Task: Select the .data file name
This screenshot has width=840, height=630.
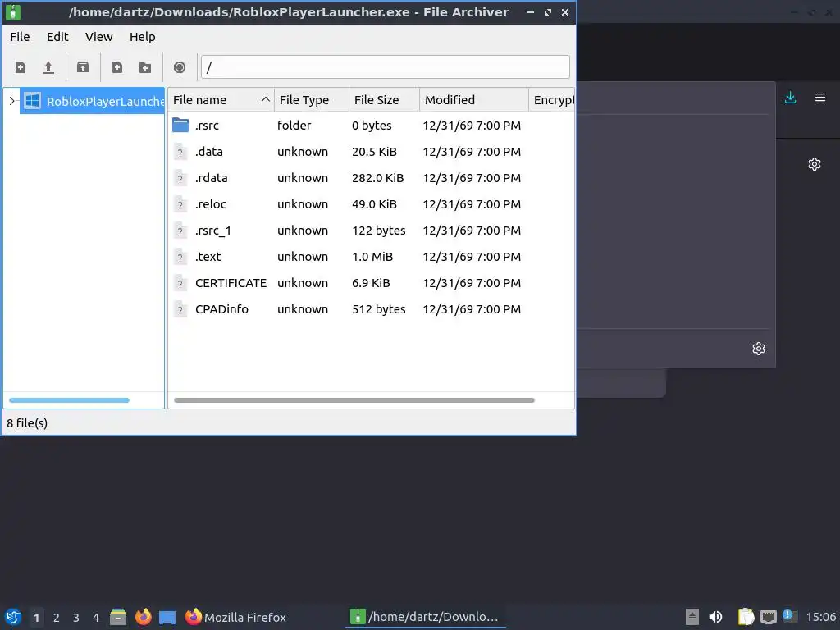Action: point(209,152)
